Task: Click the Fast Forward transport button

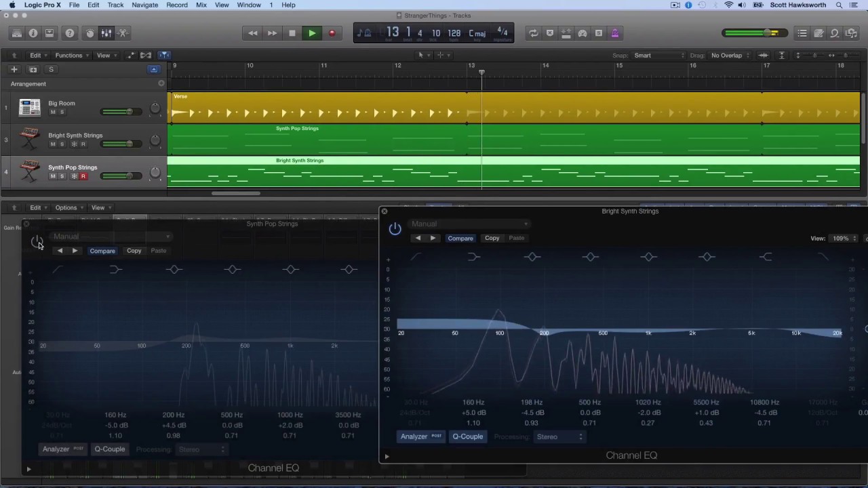Action: click(272, 33)
